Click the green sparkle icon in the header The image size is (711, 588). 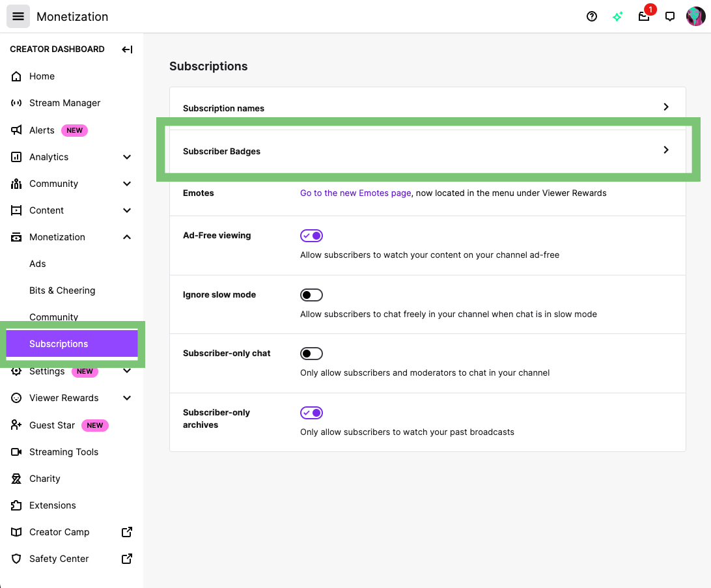(618, 16)
